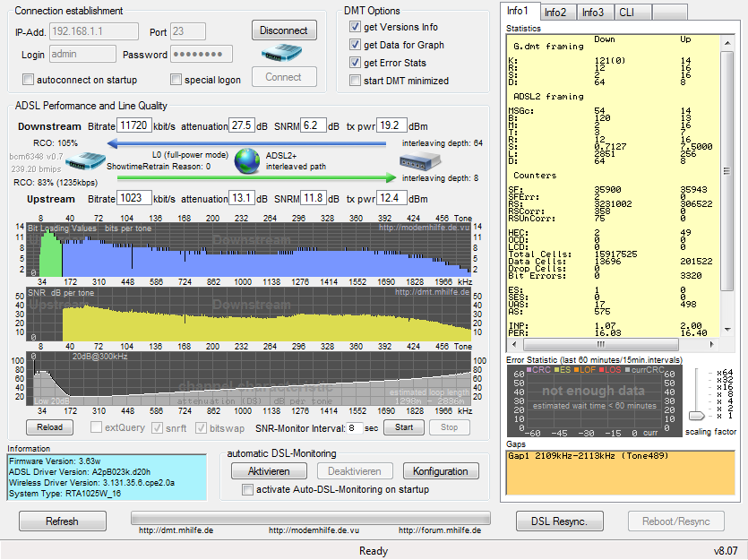The width and height of the screenshot is (748, 560).
Task: Toggle the snrft checkbox
Action: pyautogui.click(x=157, y=428)
